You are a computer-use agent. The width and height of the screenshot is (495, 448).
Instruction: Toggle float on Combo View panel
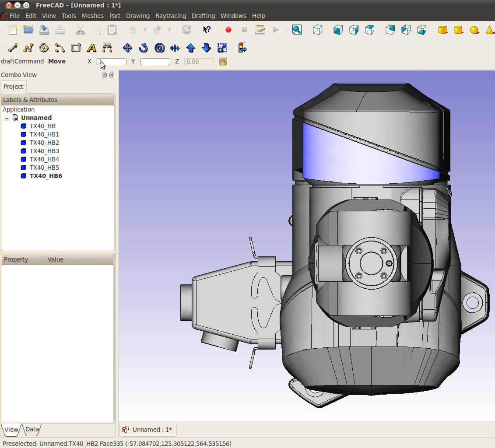point(104,75)
